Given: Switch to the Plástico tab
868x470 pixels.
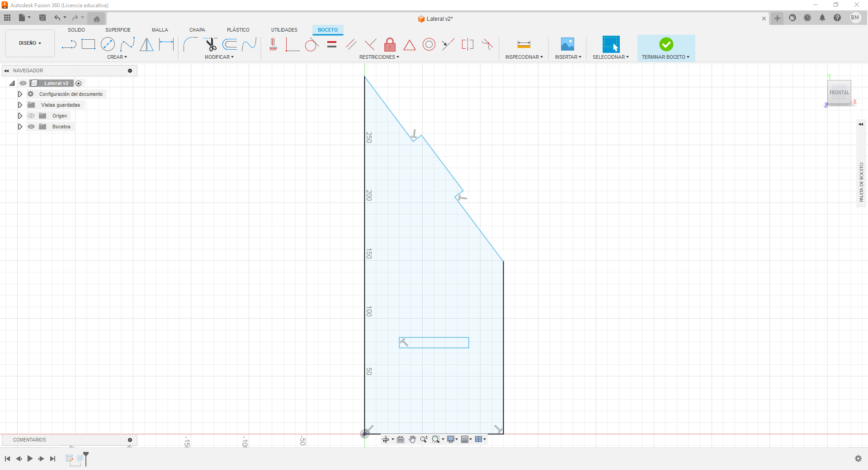Looking at the screenshot, I should click(x=238, y=30).
